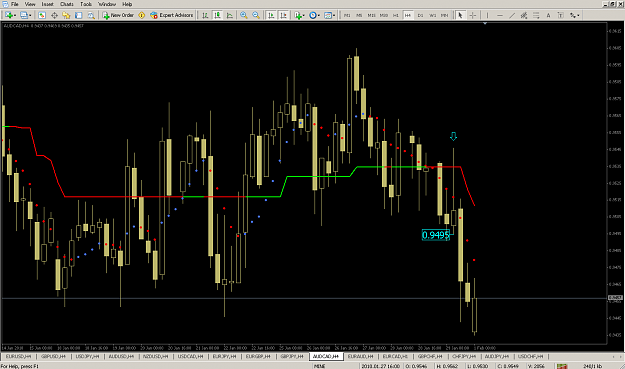Toggle the Market Watch window icon
This screenshot has width=625, height=369.
[42, 15]
